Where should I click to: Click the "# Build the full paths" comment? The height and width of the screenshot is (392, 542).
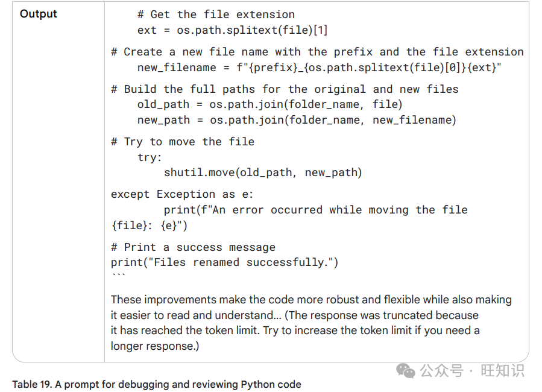click(x=285, y=89)
